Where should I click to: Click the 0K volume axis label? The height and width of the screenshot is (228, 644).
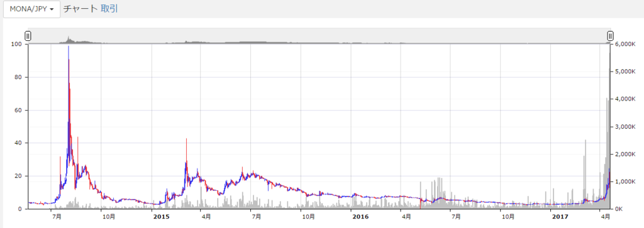(619, 209)
